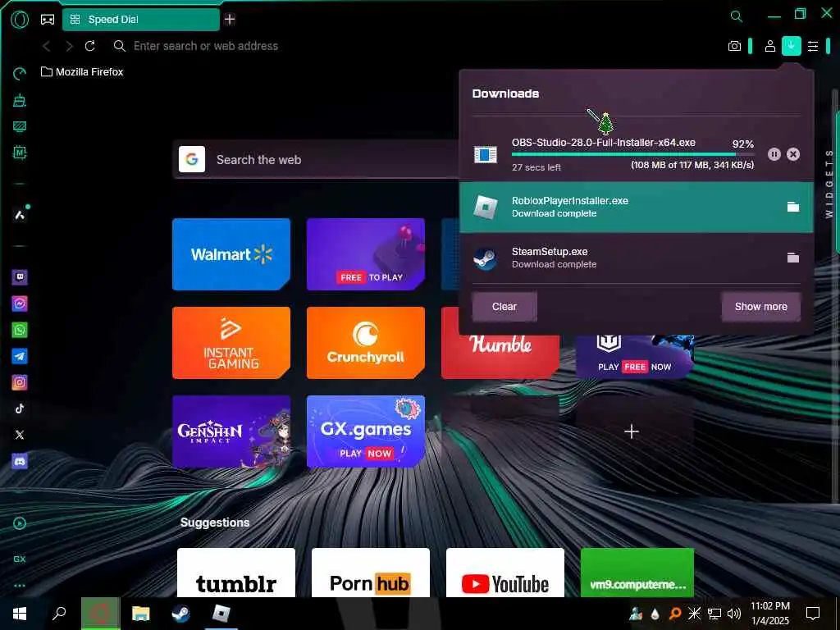840x630 pixels.
Task: Open the volume control in system tray
Action: (x=734, y=614)
